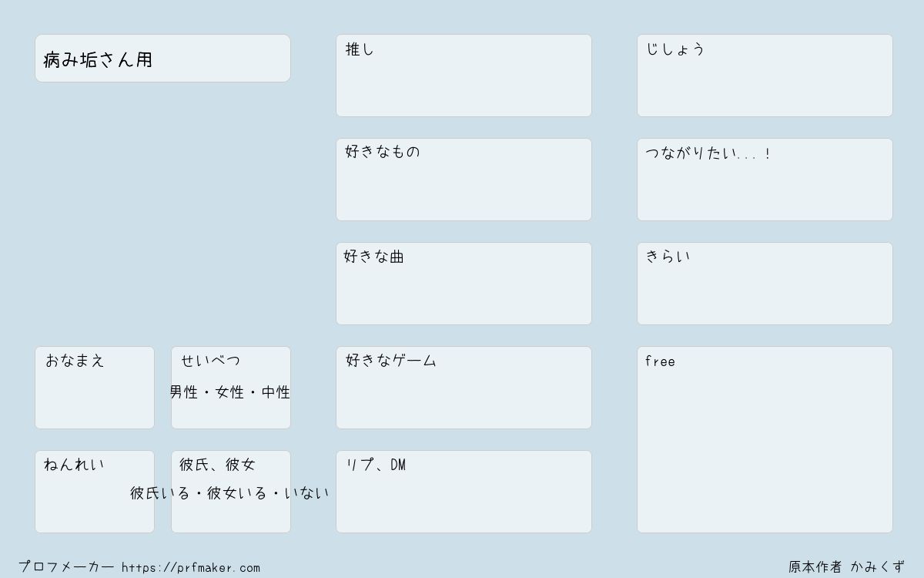Select the つながりたい...! box

(765, 180)
